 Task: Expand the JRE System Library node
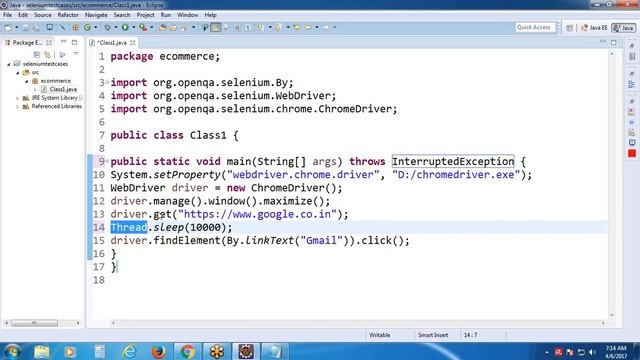point(18,98)
